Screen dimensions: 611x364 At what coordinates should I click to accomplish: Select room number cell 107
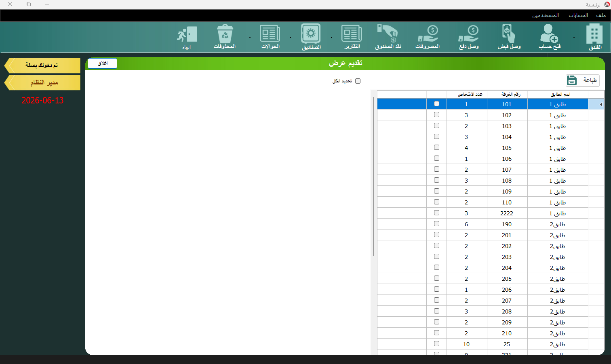507,170
